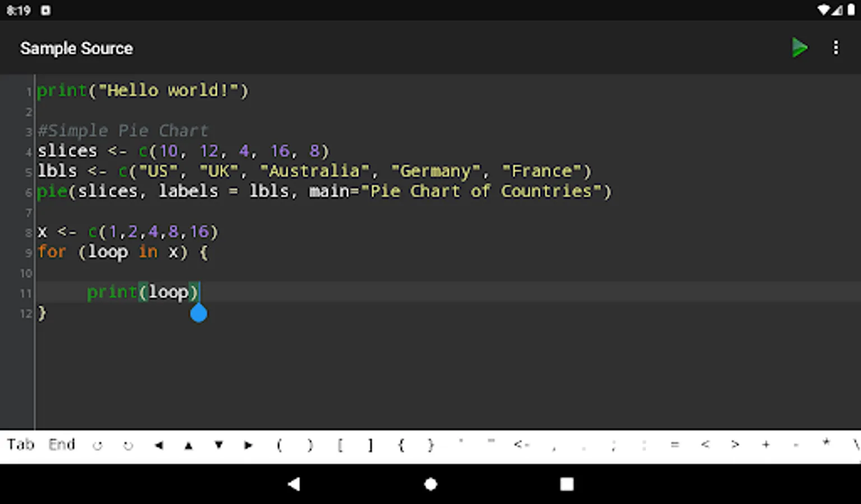Insert a period from the shortcut bar
The image size is (861, 504).
tap(584, 448)
